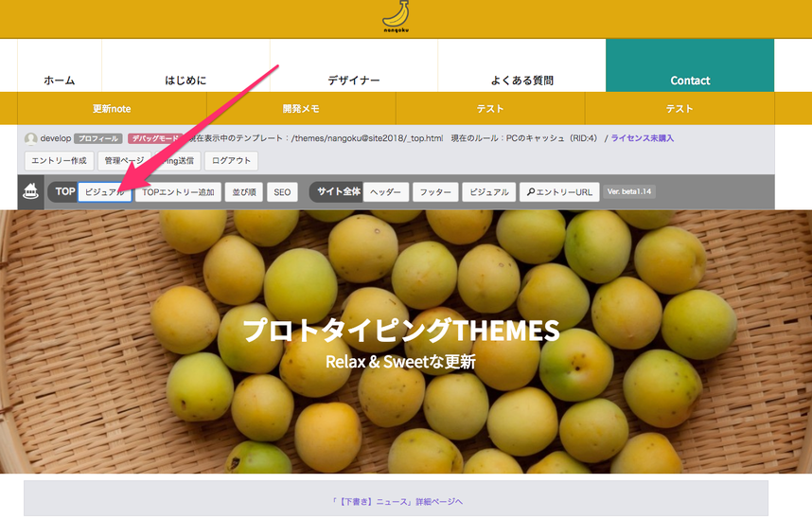Click the banana nangoku logo
This screenshot has height=520, width=812.
click(x=397, y=17)
